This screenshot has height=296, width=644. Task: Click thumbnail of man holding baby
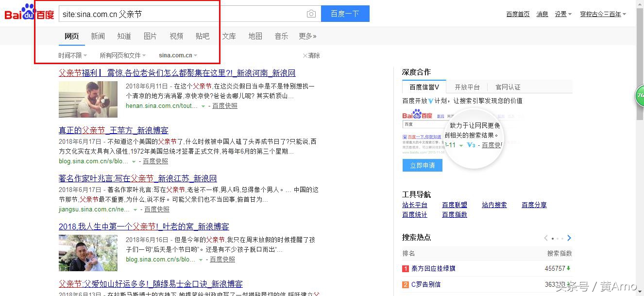tap(88, 99)
